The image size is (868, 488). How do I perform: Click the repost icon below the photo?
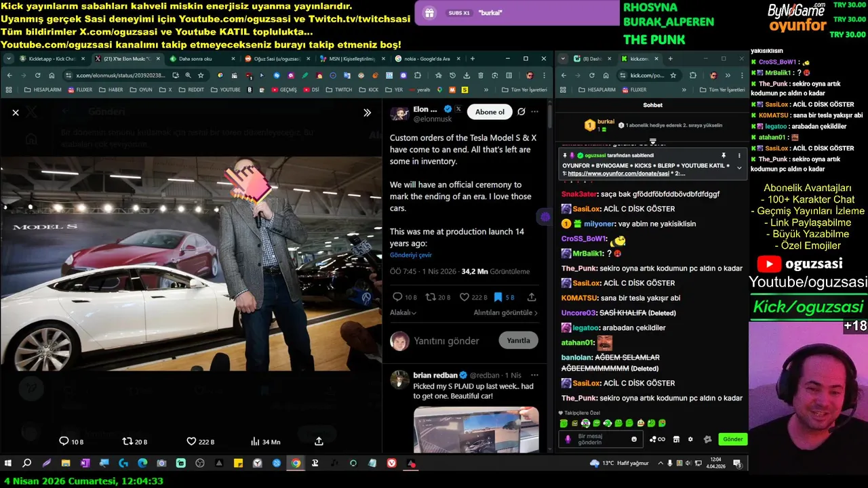[x=127, y=441]
